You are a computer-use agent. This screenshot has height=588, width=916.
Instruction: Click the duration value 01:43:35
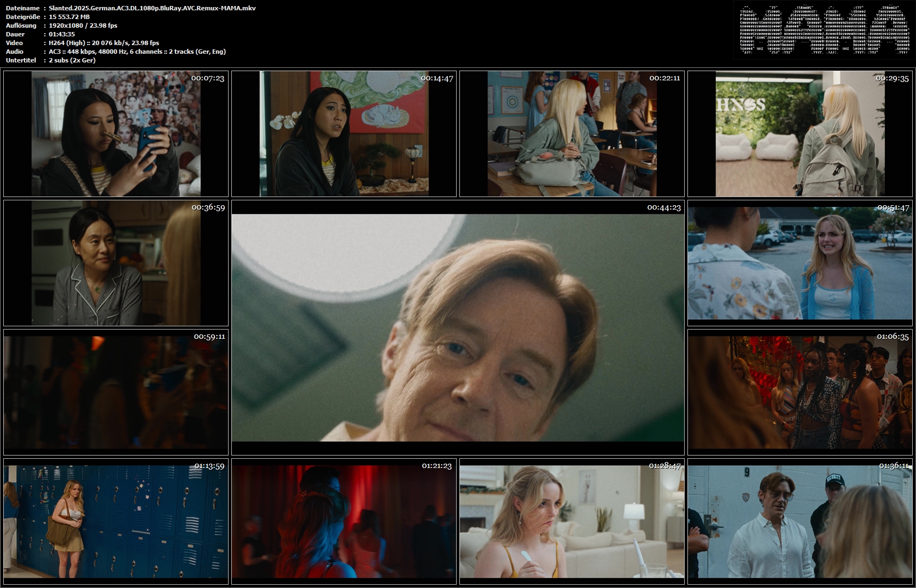(62, 34)
